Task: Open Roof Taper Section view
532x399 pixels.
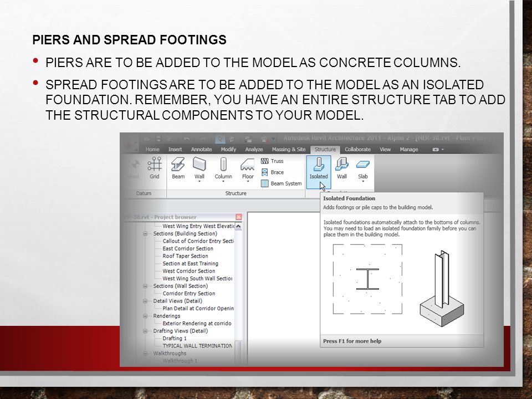Action: point(185,256)
